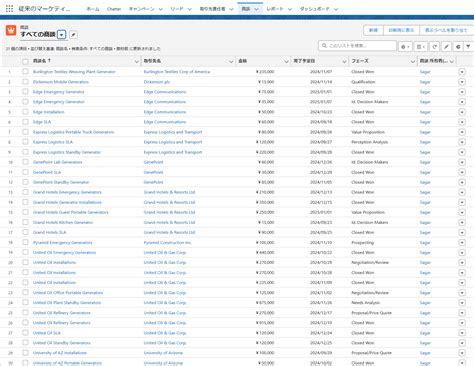474x366 pixels.
Task: Click the 印刷用に表示 button
Action: [x=401, y=30]
